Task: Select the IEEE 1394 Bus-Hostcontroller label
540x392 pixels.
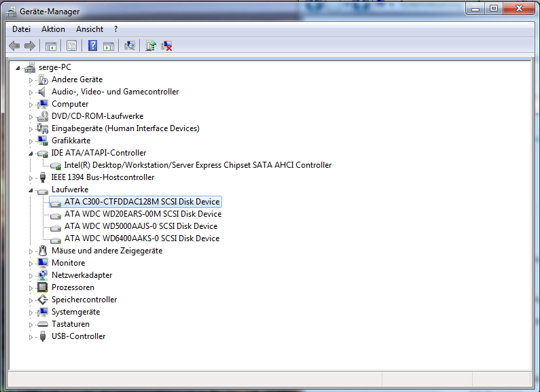Action: coord(103,177)
